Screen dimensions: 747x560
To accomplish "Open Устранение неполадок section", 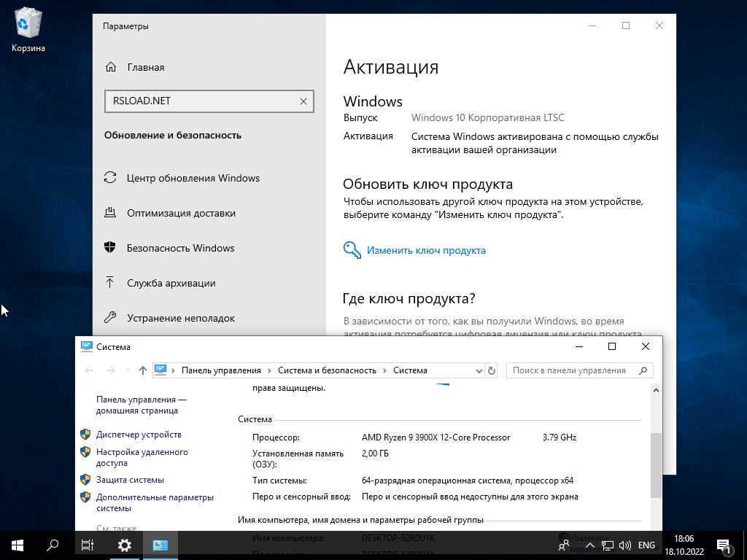I will coord(181,318).
